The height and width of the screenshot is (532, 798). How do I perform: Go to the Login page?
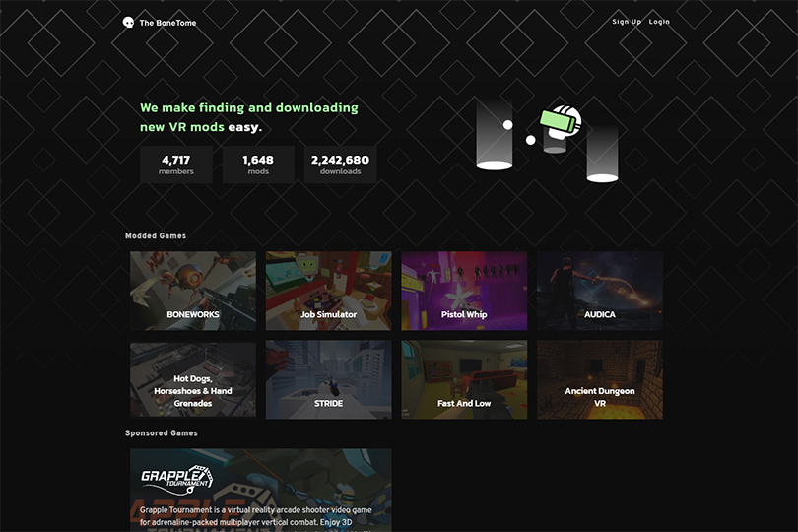[x=659, y=22]
